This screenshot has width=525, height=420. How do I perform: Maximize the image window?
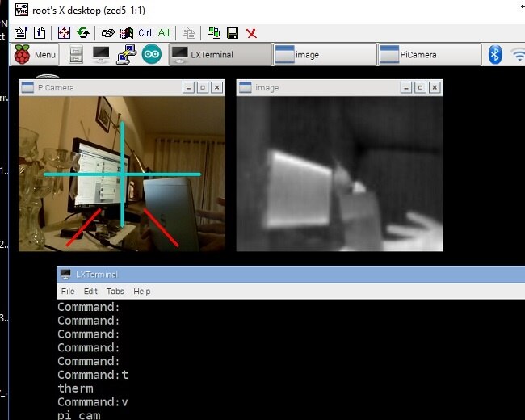[x=420, y=88]
